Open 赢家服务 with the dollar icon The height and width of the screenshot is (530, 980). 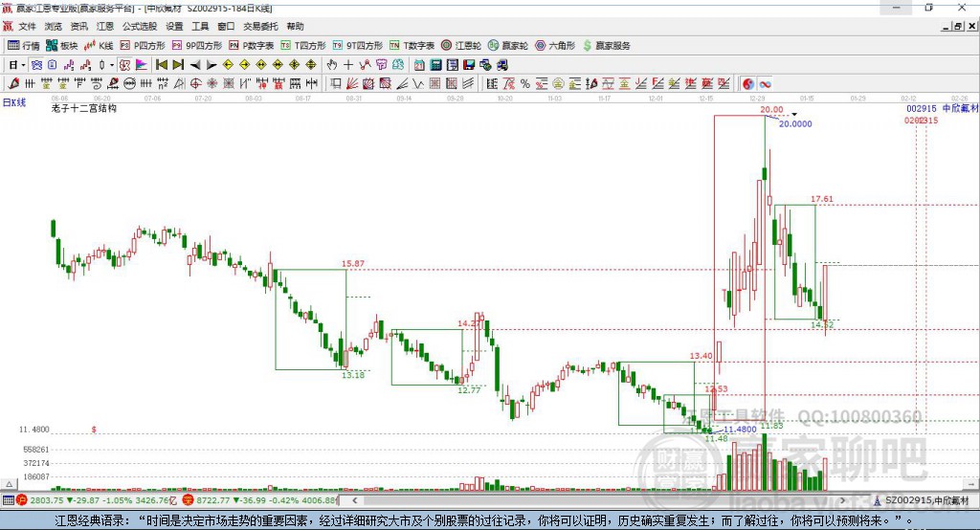606,46
